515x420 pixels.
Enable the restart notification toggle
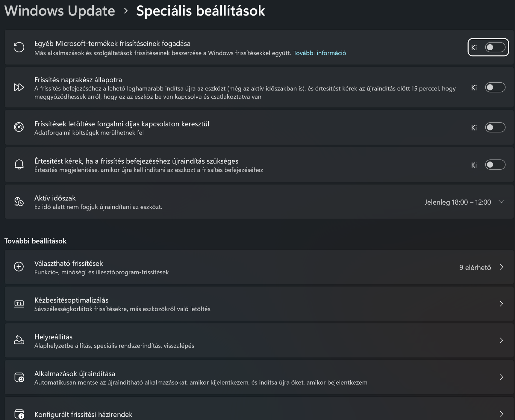coord(495,165)
